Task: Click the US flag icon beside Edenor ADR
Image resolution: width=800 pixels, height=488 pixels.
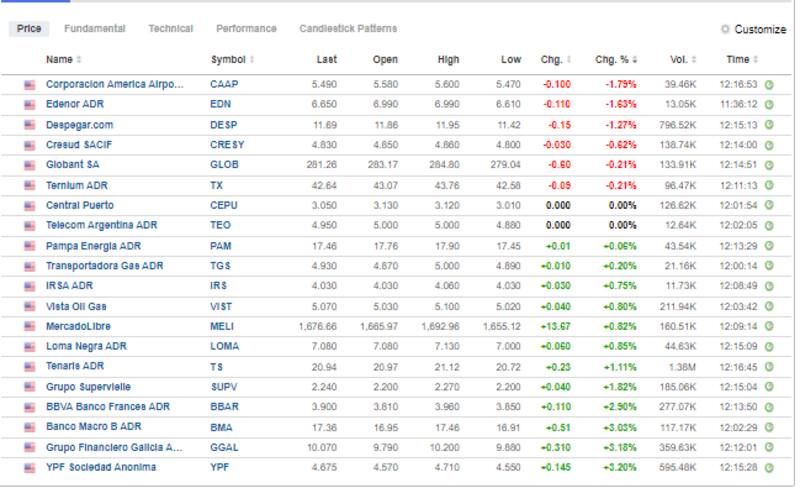Action: point(29,104)
